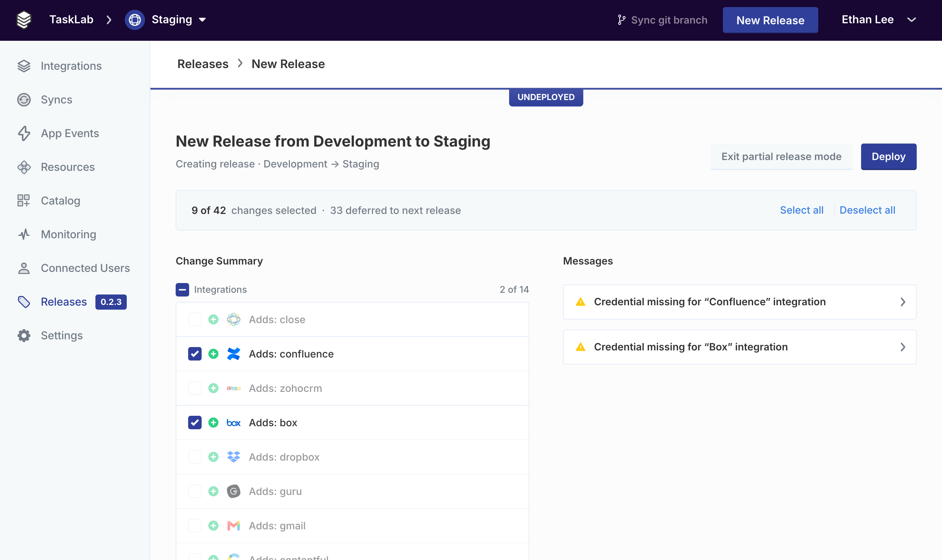The image size is (942, 560).
Task: Navigate to Resources
Action: click(67, 167)
